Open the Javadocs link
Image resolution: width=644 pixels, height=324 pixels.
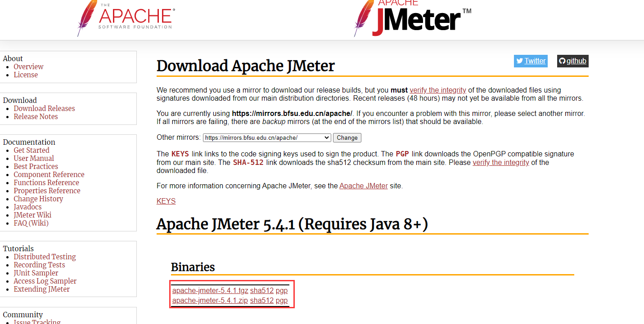pyautogui.click(x=27, y=207)
